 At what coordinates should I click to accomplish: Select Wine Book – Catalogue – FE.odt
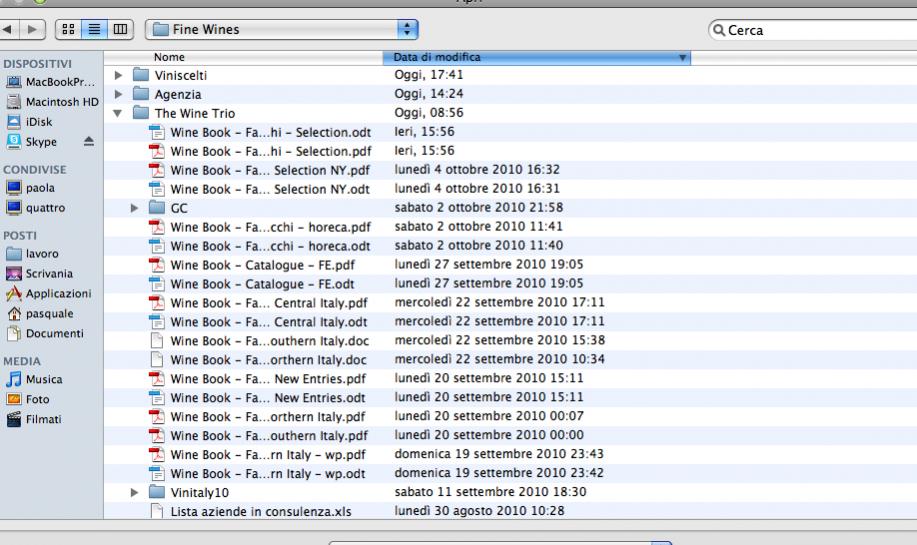(x=252, y=284)
